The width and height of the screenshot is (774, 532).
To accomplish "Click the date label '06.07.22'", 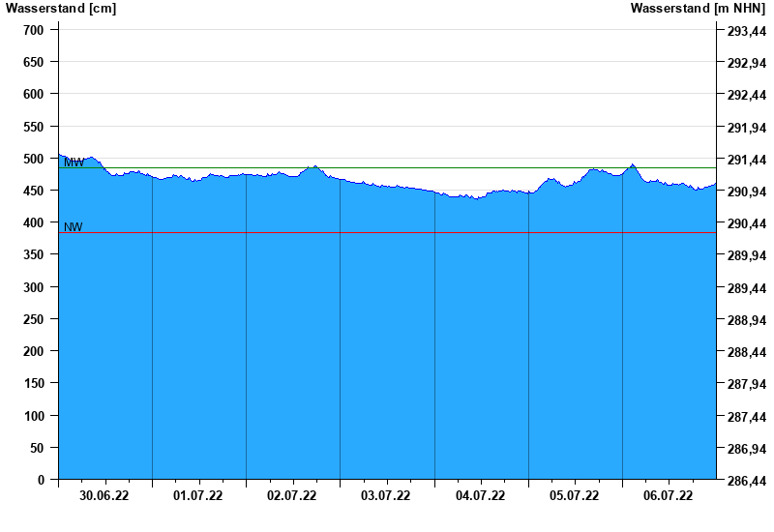I will [668, 495].
